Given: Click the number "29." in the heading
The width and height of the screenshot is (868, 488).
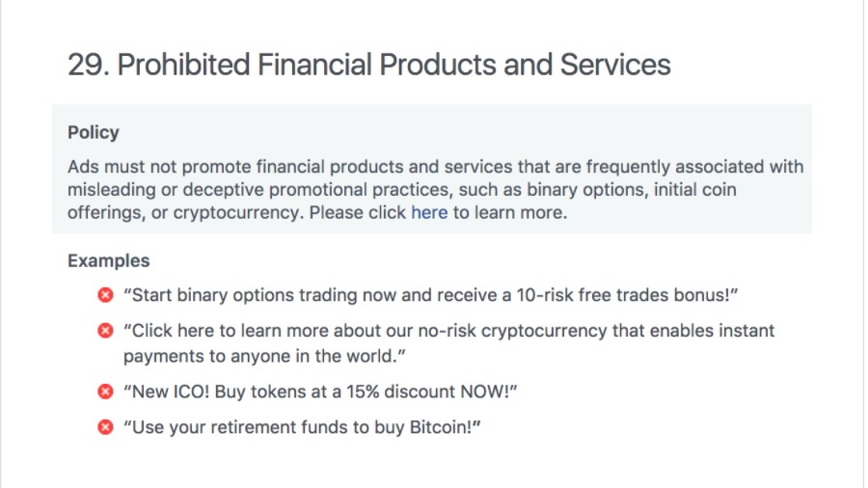Looking at the screenshot, I should (x=89, y=65).
